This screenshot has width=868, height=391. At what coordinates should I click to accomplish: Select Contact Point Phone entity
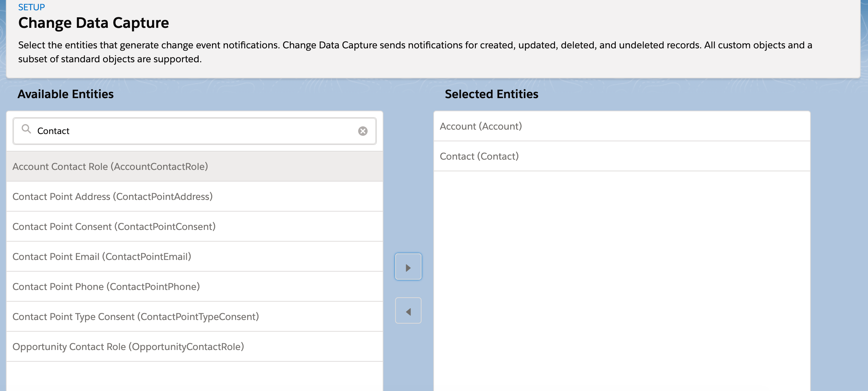pos(106,287)
